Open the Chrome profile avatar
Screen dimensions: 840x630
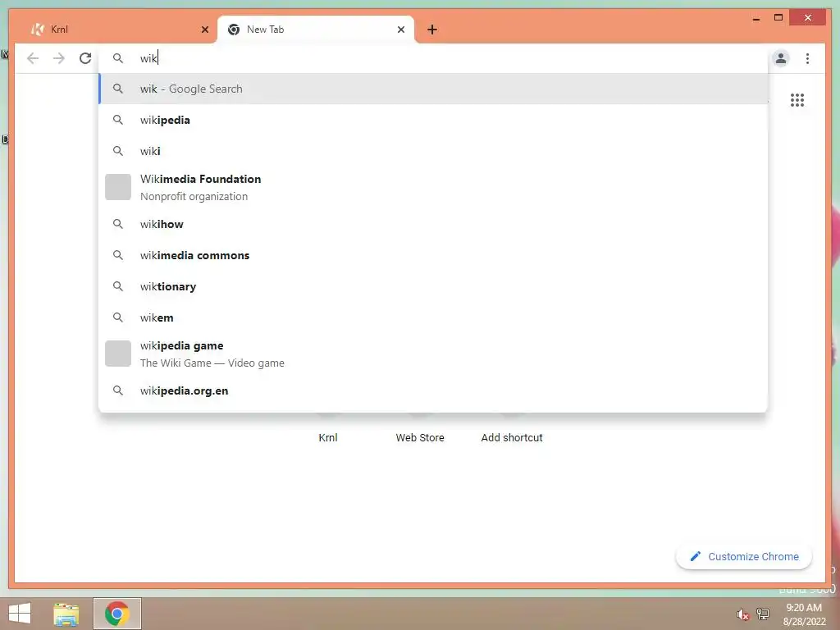tap(781, 58)
